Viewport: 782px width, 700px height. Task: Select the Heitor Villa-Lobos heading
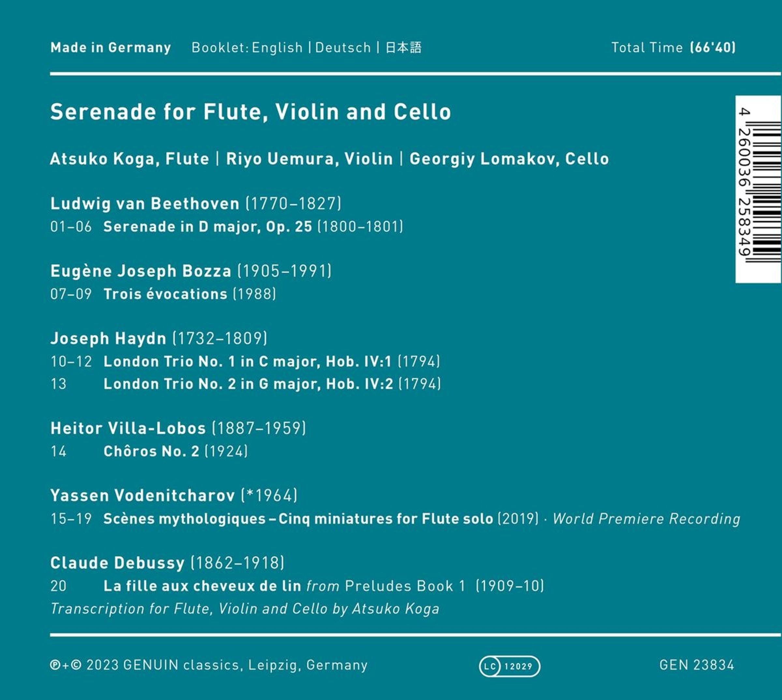(x=128, y=428)
